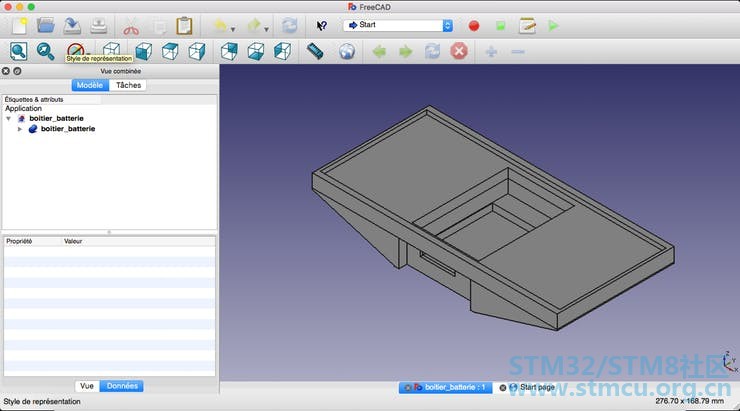Viewport: 740px width, 411px height.
Task: Go forward with the green right arrow
Action: (x=405, y=51)
